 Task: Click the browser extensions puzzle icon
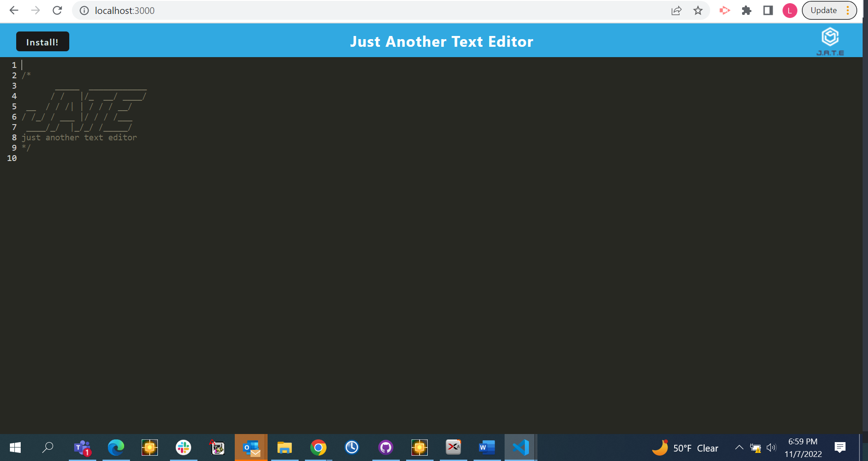coord(746,10)
